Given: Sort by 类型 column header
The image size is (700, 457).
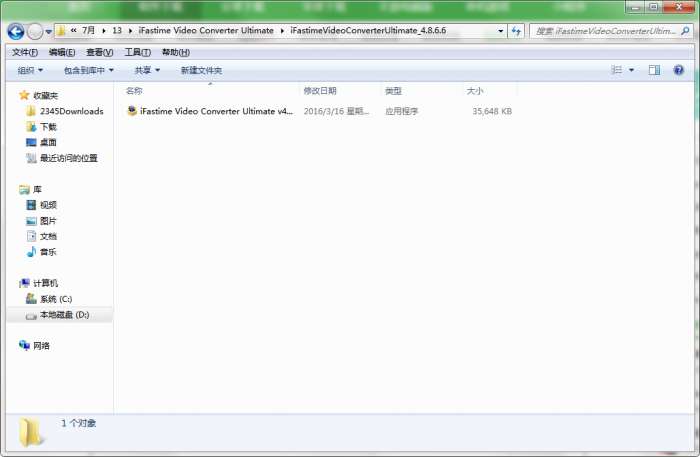Looking at the screenshot, I should coord(393,91).
